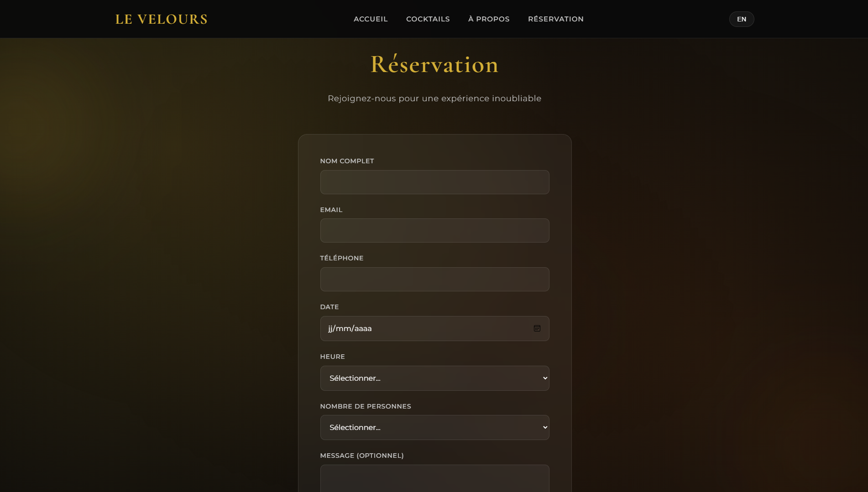
Task: Switch language with the EN button
Action: [x=741, y=19]
